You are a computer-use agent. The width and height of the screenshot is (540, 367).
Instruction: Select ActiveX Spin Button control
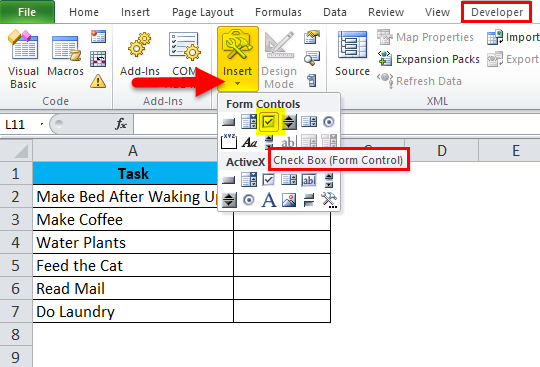[x=229, y=200]
